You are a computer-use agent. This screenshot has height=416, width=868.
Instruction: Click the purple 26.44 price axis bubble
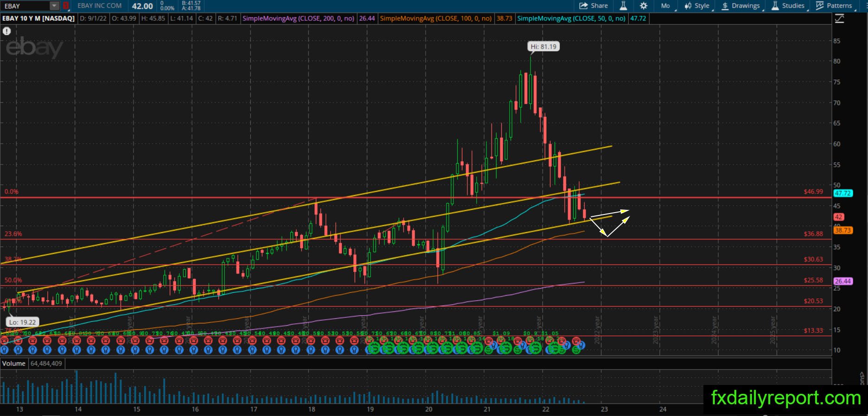coord(842,281)
